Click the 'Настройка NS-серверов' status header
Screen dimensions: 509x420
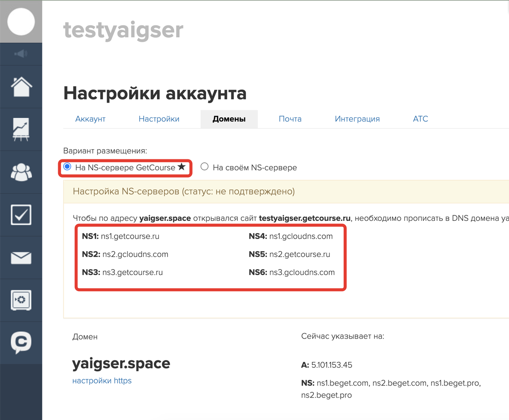pyautogui.click(x=184, y=192)
